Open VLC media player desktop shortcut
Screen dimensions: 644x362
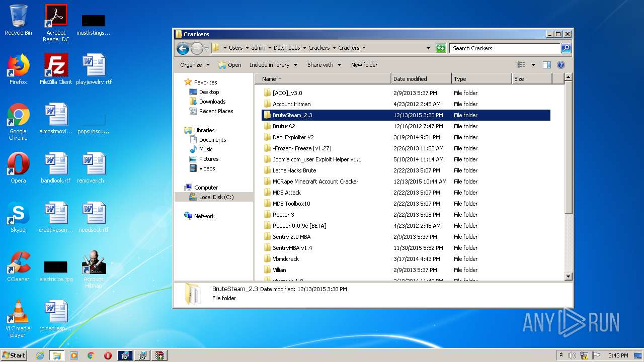coord(18,319)
